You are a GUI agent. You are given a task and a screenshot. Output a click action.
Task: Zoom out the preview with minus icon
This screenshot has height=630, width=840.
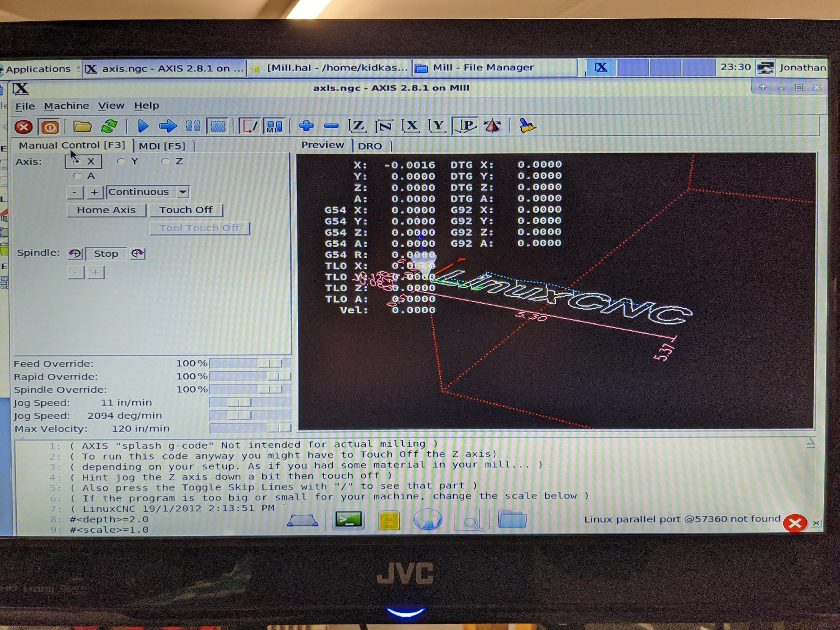[331, 126]
